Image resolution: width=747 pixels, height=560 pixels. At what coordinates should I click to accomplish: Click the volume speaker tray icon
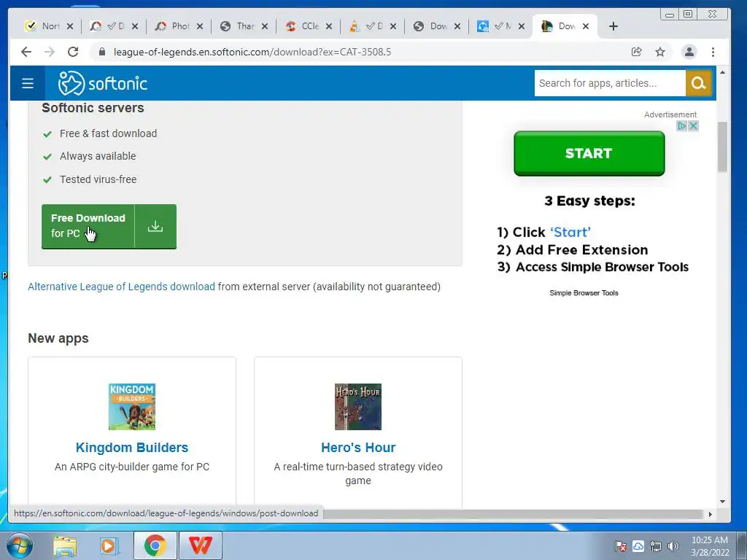coord(673,546)
